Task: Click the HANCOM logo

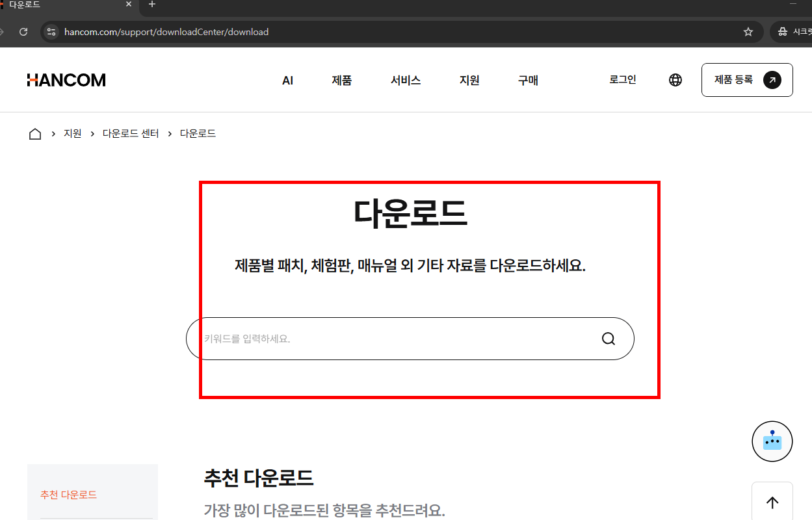Action: click(x=66, y=79)
